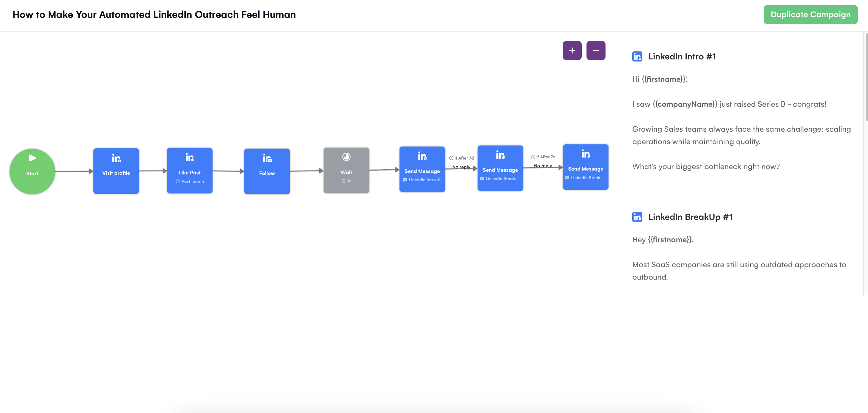
Task: Open Send Message LinkedIn Intro #1 node
Action: 422,169
